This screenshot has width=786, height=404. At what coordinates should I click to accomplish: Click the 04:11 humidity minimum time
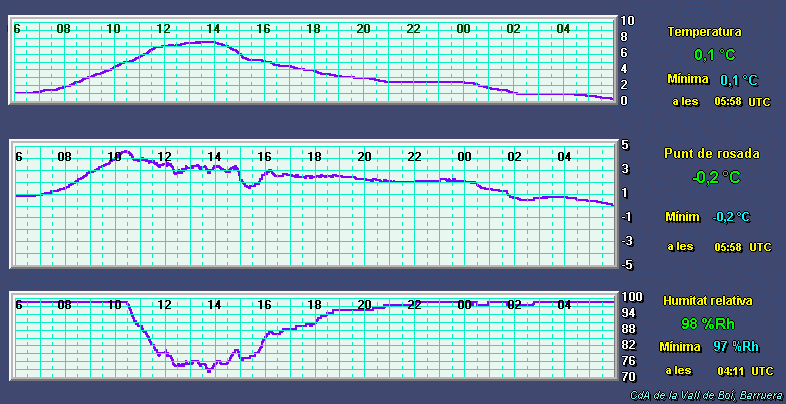tap(731, 371)
